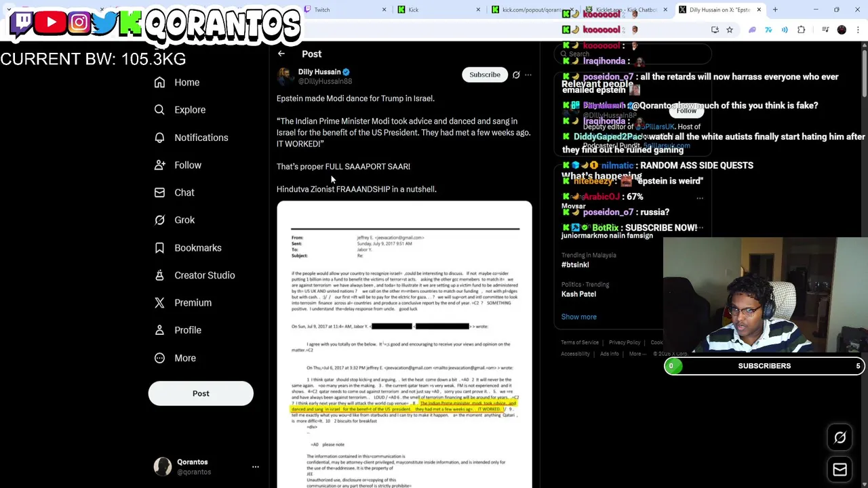Click the blue sound-wave extension icon
Viewport: 868px width, 488px height.
click(785, 30)
